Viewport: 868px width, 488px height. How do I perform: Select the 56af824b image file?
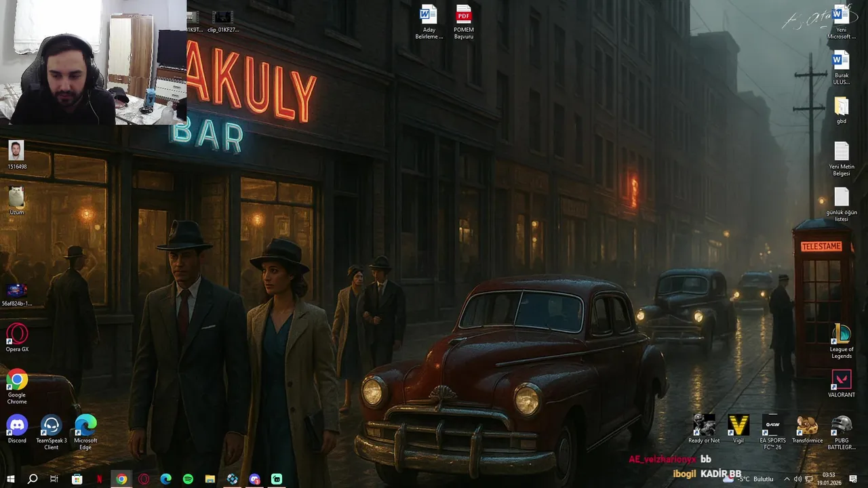click(x=17, y=295)
